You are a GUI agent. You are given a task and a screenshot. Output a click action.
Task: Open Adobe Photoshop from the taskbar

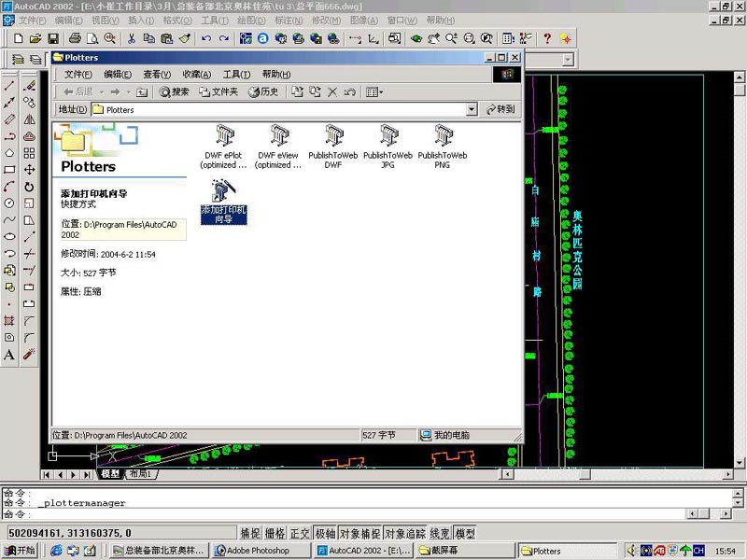tap(261, 551)
